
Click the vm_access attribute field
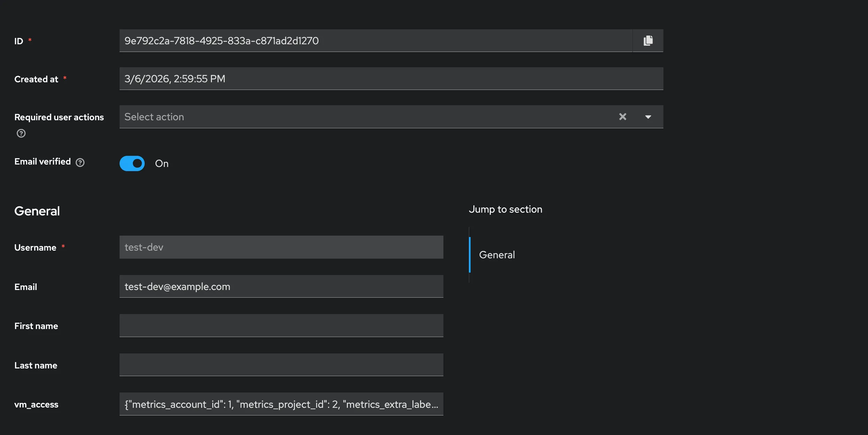pos(281,404)
